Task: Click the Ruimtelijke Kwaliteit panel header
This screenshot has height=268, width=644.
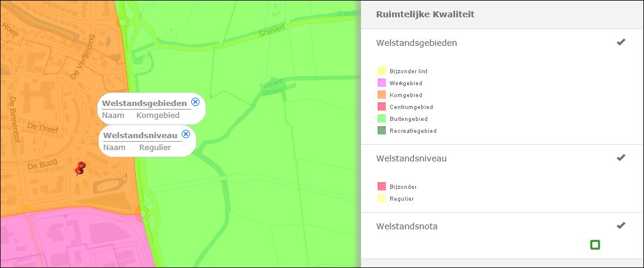Action: point(425,14)
